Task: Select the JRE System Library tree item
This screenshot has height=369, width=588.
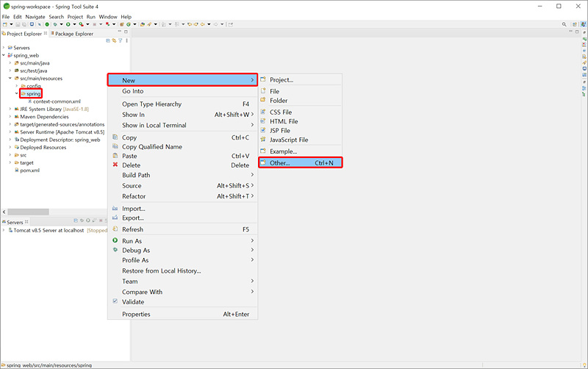Action: (x=51, y=109)
